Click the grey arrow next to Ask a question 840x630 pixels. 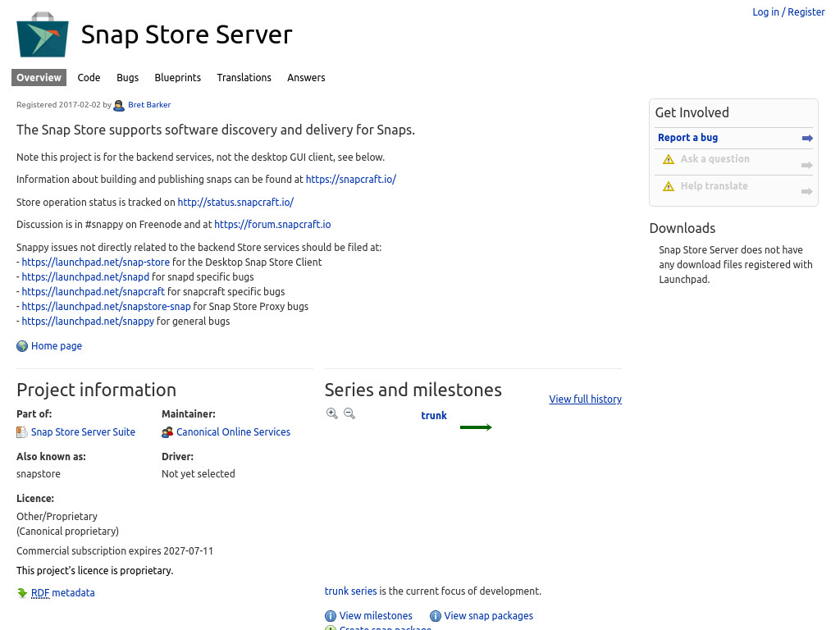pyautogui.click(x=807, y=165)
